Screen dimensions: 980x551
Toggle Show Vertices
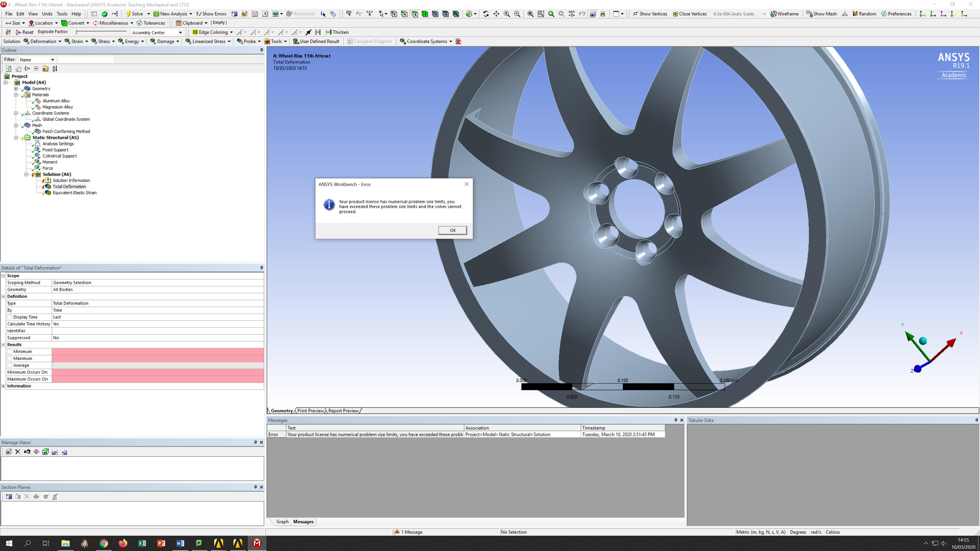tap(650, 14)
